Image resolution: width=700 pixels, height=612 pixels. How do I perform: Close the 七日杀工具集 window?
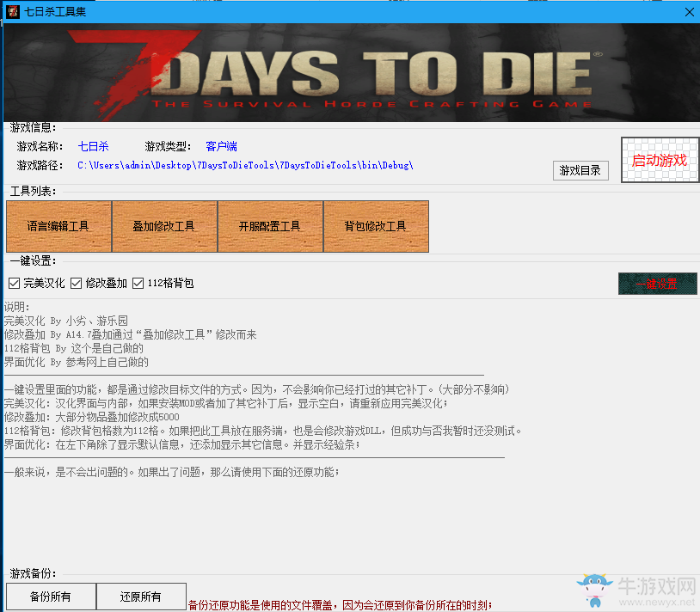coord(690,12)
